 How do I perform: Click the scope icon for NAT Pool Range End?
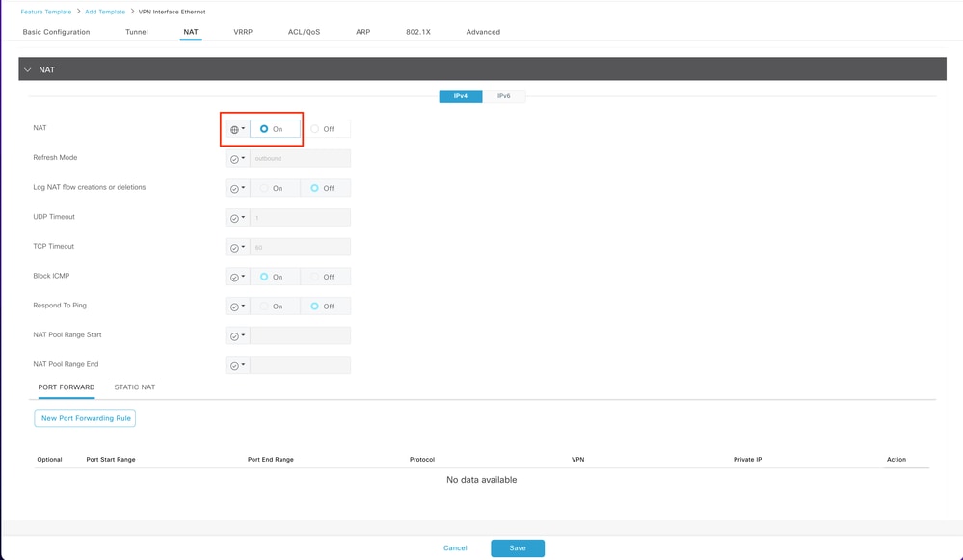pos(236,364)
